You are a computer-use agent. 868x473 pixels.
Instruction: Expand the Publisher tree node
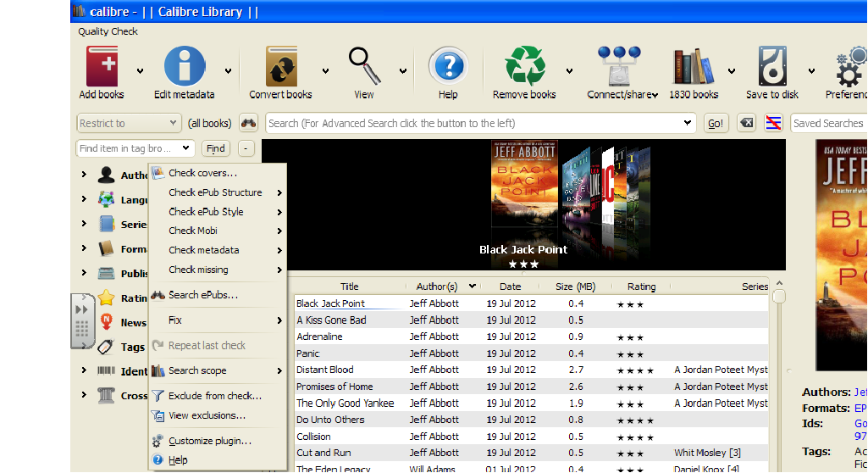click(84, 272)
